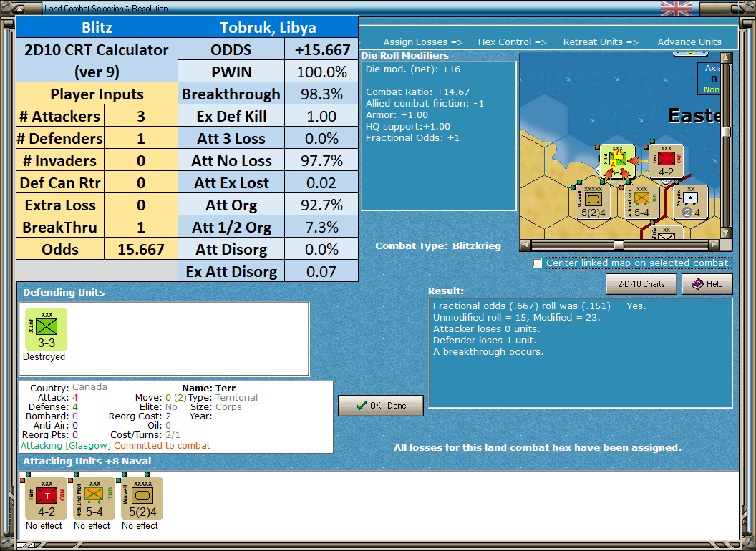The width and height of the screenshot is (756, 551).
Task: Select the 4th Ind Mot 5-4 attacking counter
Action: coord(94,498)
